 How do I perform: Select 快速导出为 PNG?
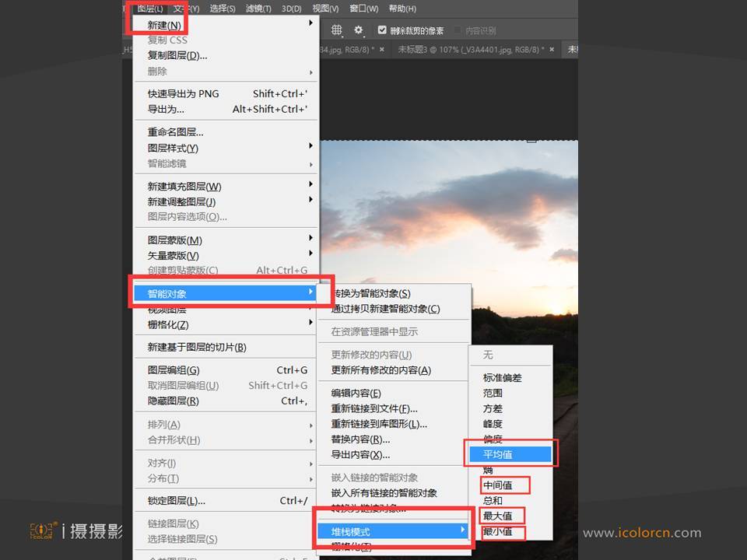(x=184, y=93)
